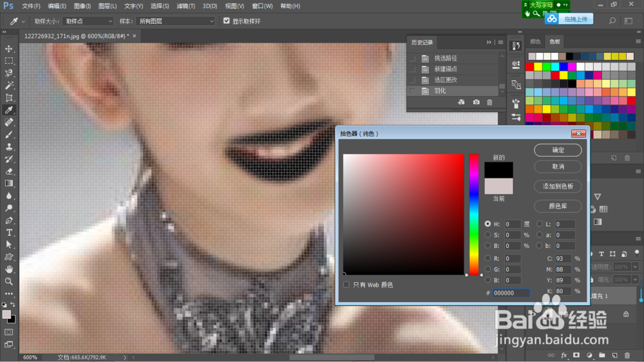
Task: Select the Magic Wand tool
Action: coord(8,86)
